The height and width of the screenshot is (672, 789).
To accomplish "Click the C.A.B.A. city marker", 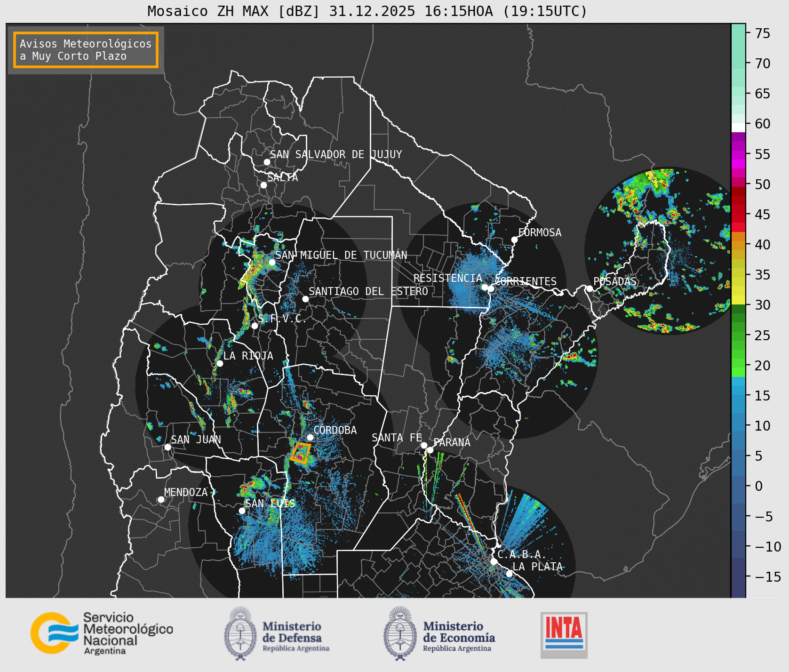I will pos(494,561).
